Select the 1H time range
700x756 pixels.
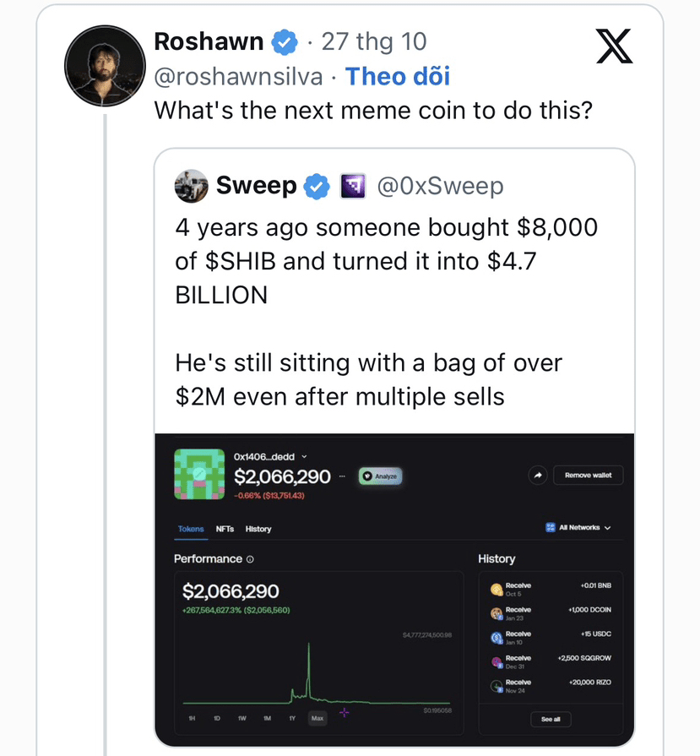[193, 719]
